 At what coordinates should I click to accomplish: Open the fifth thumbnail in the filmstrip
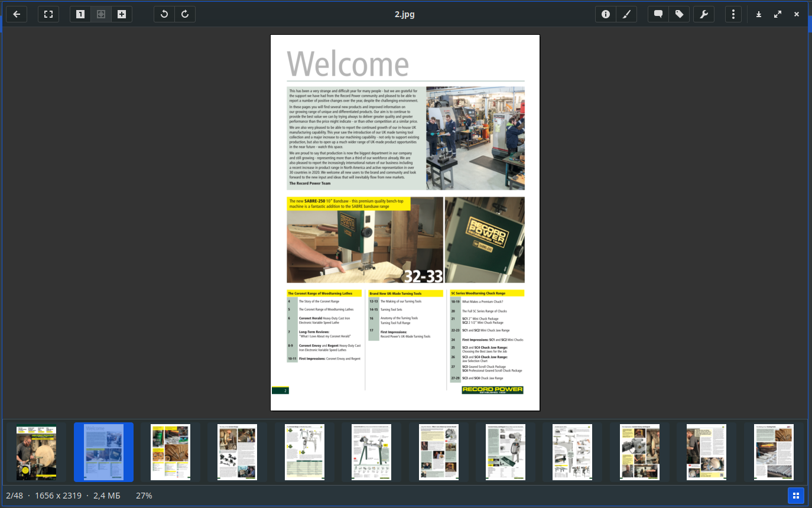[304, 452]
